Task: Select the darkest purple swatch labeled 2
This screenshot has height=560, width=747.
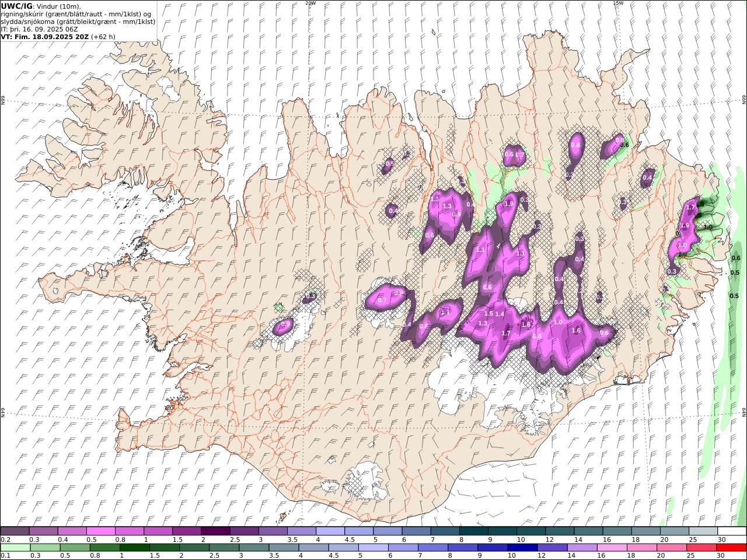Action: coord(215,531)
